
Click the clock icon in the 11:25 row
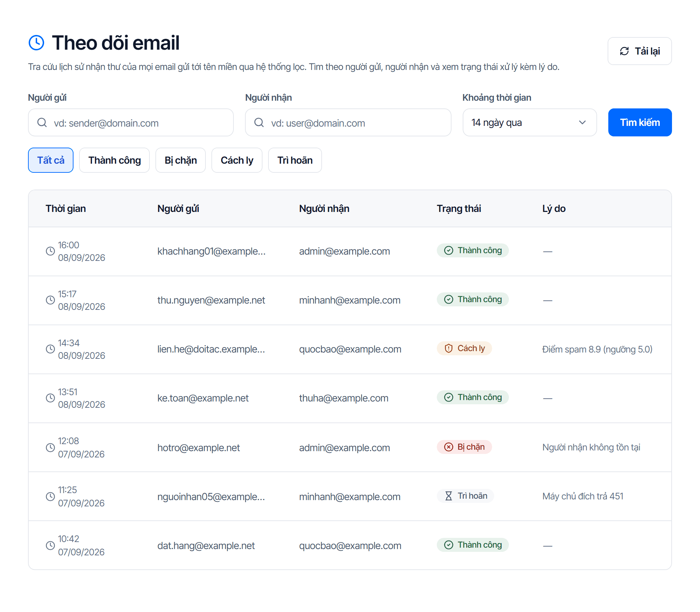50,496
